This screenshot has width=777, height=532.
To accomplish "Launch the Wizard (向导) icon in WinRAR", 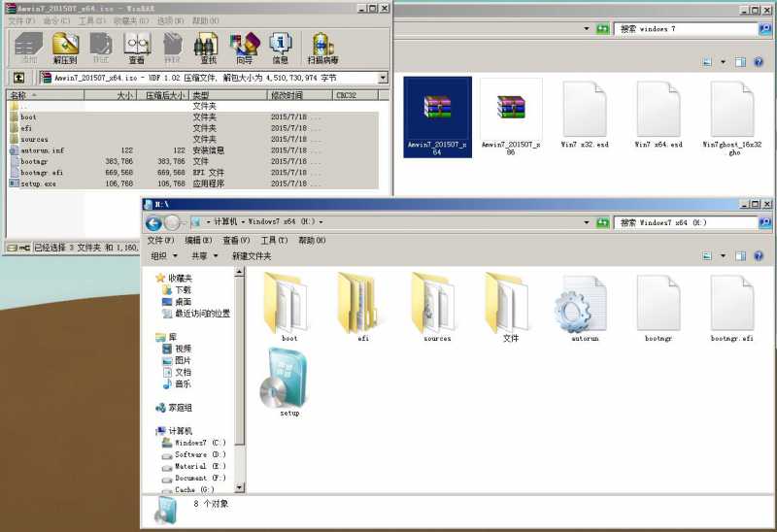I will [245, 48].
